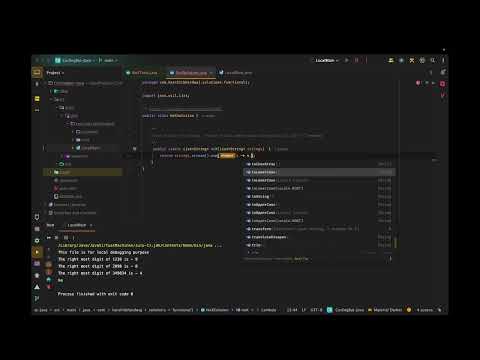The height and width of the screenshot is (360, 480).
Task: Start debugging with the Debug icon
Action: pyautogui.click(x=357, y=60)
